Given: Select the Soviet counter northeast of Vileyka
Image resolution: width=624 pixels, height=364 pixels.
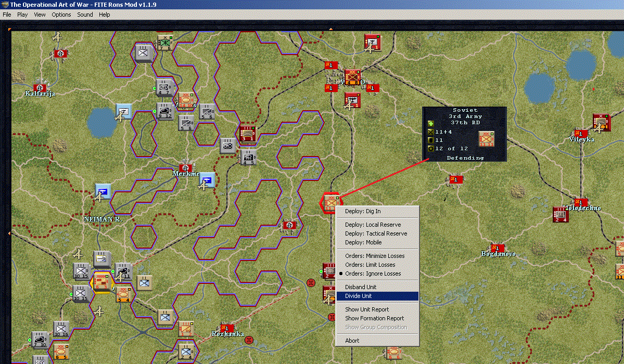Looking at the screenshot, I should [x=601, y=123].
